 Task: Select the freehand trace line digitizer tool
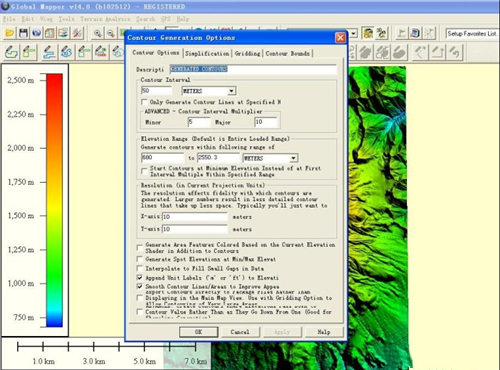[x=66, y=52]
